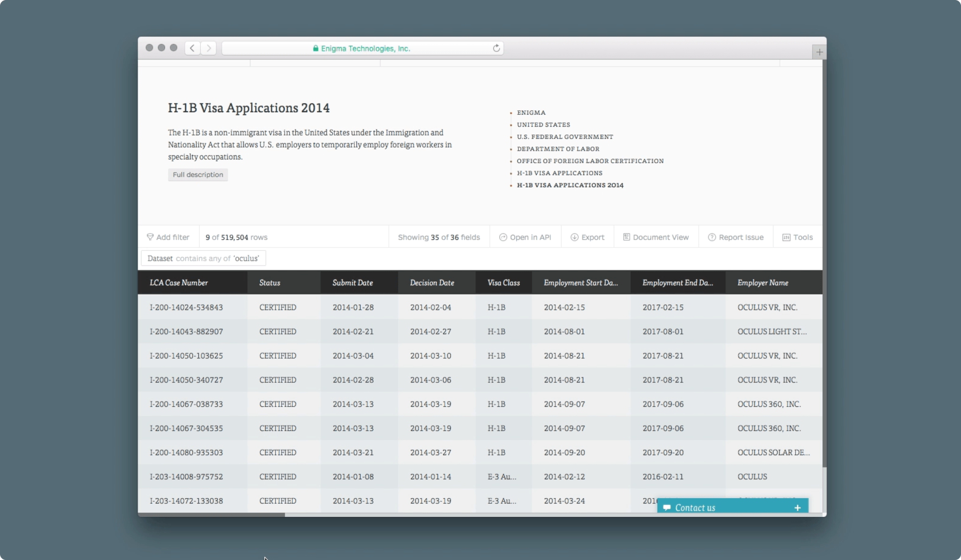Click the Export download icon
961x560 pixels.
pos(574,237)
